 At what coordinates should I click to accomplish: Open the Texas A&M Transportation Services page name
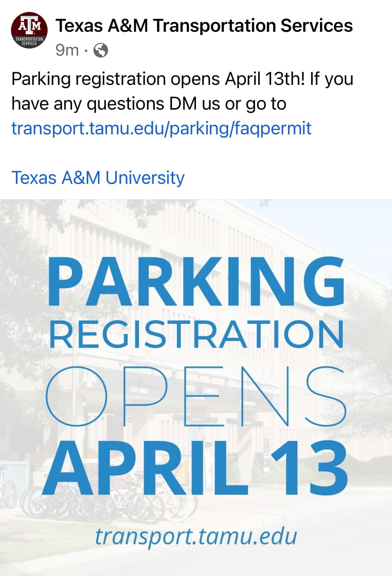click(204, 26)
